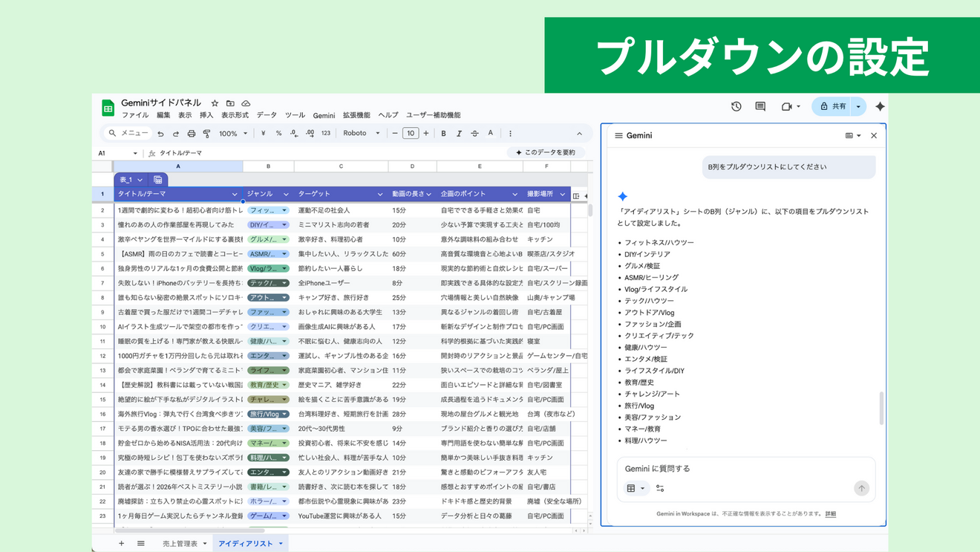Check the cloud save status icon
Viewport: 980px width, 552px height.
pos(246,103)
